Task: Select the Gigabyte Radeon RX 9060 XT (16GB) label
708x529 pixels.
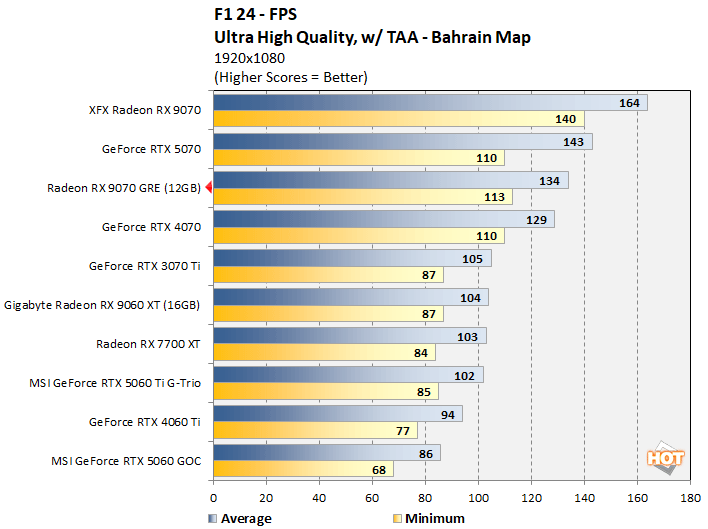Action: pos(102,306)
